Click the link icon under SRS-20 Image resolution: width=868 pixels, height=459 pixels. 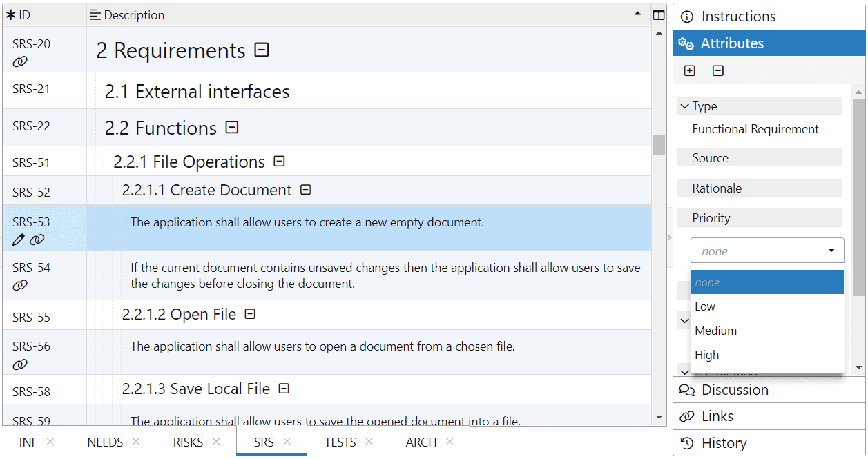[20, 61]
